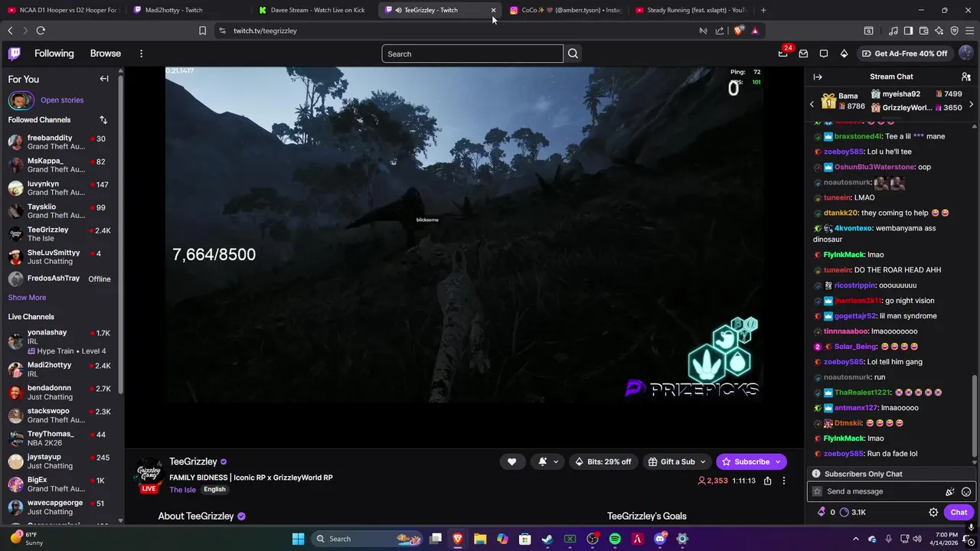Sort Followed Channels list
This screenshot has height=551, width=980.
click(103, 119)
